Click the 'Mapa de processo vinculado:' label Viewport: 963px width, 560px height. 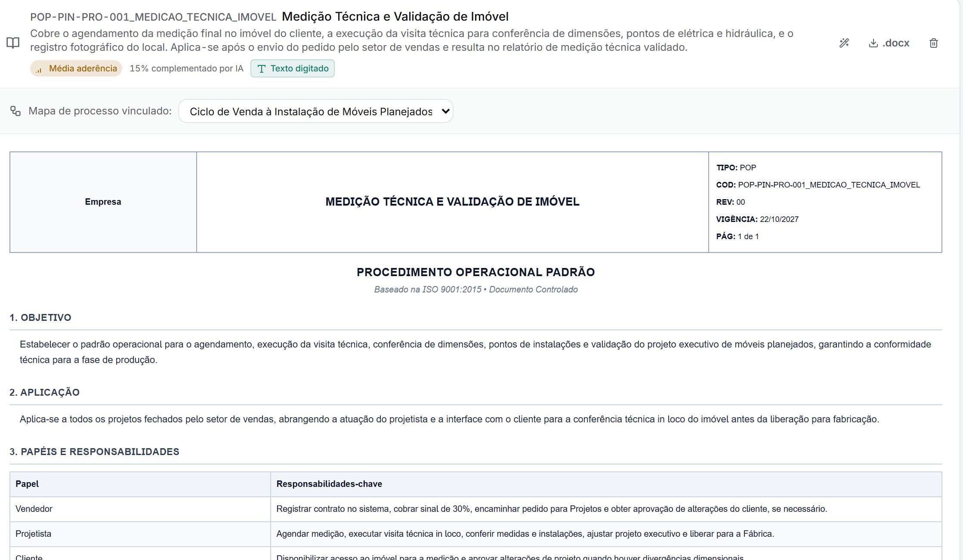coord(100,111)
